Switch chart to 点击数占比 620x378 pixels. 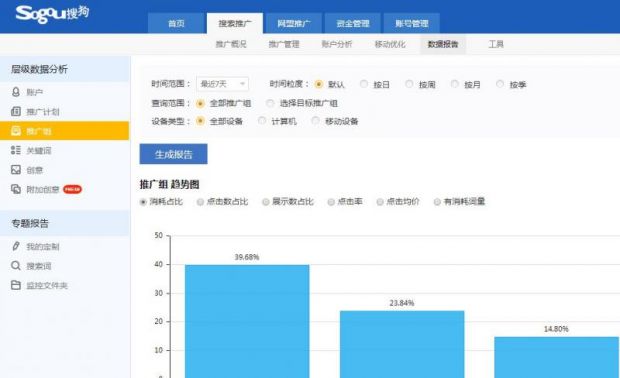[200, 202]
